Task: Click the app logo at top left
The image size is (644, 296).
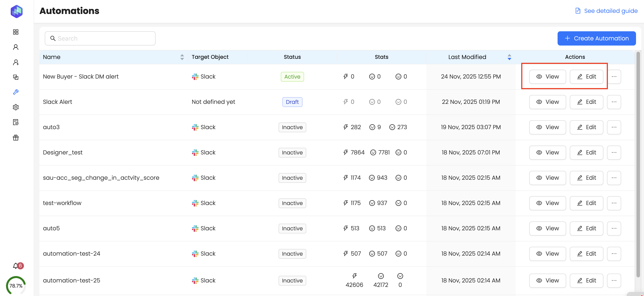Action: click(x=17, y=11)
